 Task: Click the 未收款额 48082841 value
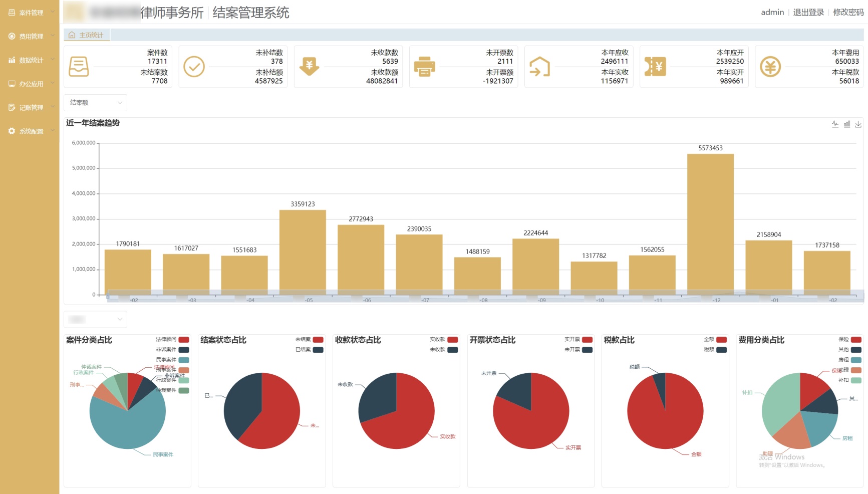[x=382, y=81]
